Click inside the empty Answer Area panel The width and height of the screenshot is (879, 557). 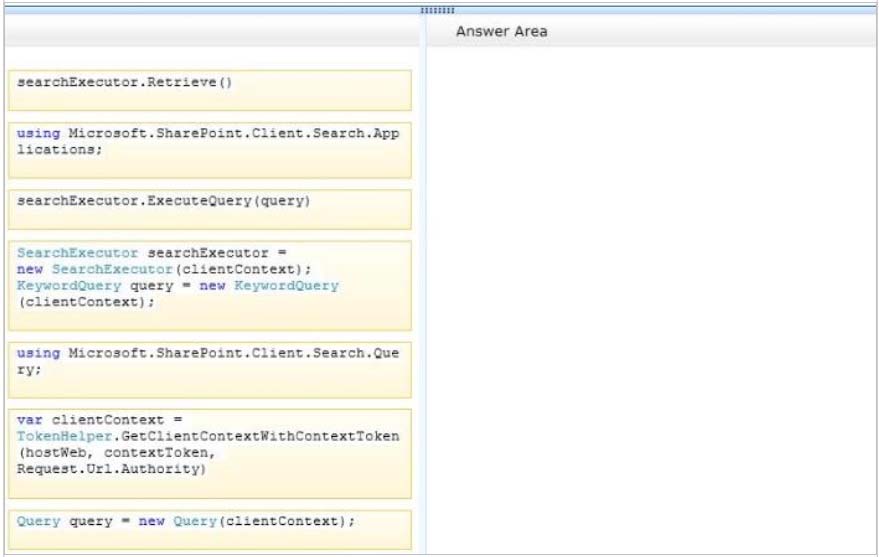point(650,300)
